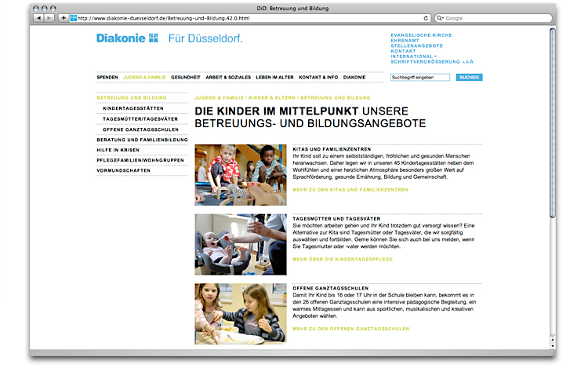Click Kinder & Eltern in breadcrumb

[x=272, y=98]
